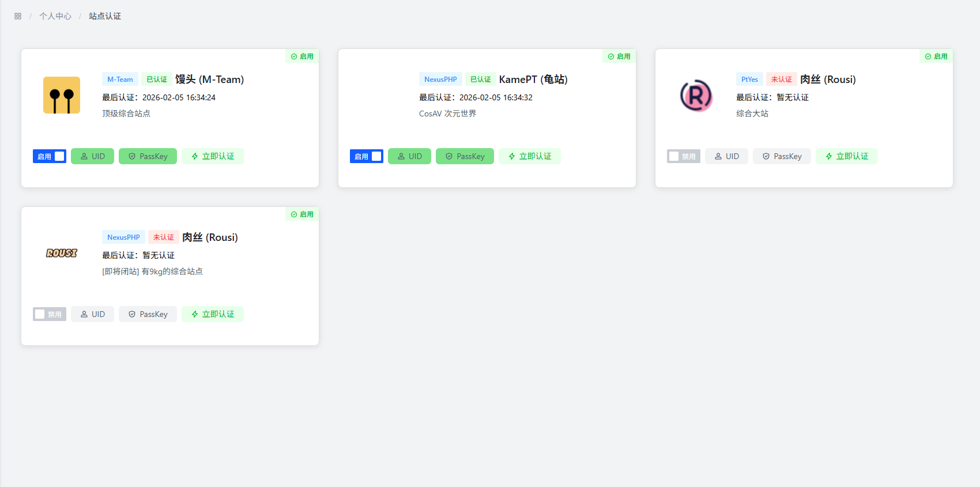Click 暂无认证 text on PtYes Rousi card
Screen dimensions: 980x487
point(793,97)
